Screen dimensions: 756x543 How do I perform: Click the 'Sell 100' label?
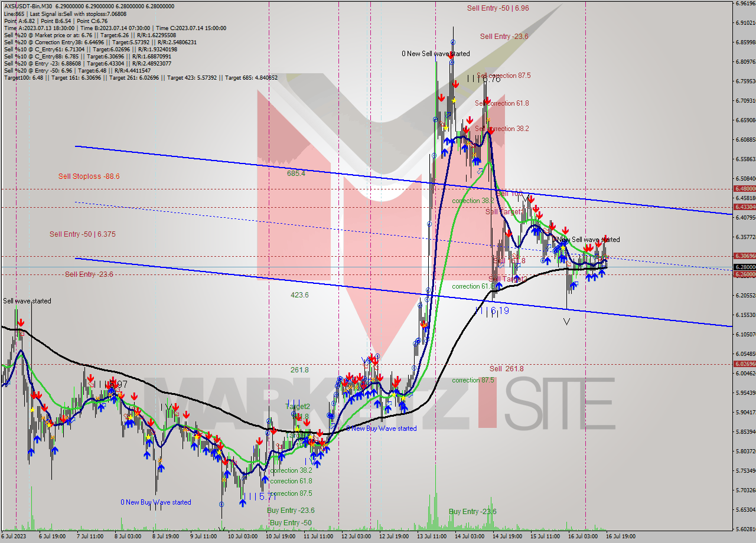tap(509, 194)
